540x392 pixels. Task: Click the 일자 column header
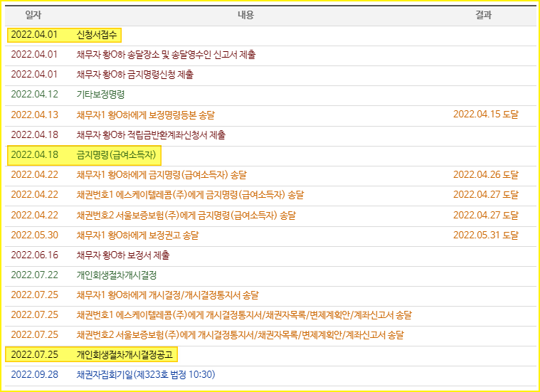(33, 15)
